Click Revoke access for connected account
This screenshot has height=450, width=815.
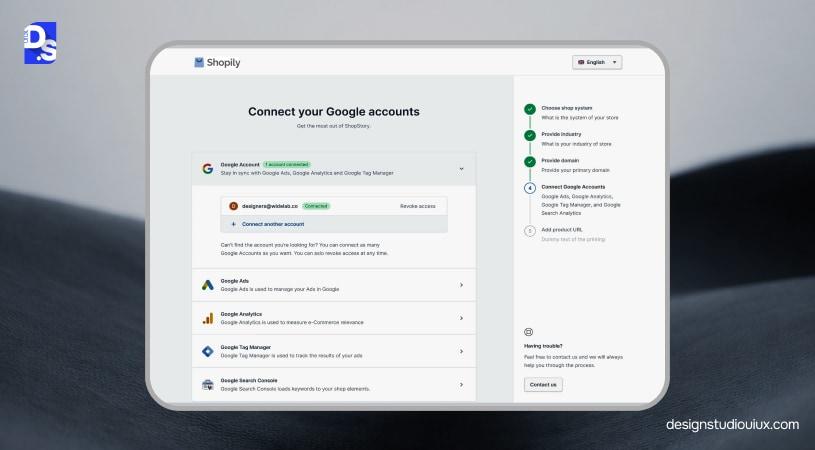(417, 206)
